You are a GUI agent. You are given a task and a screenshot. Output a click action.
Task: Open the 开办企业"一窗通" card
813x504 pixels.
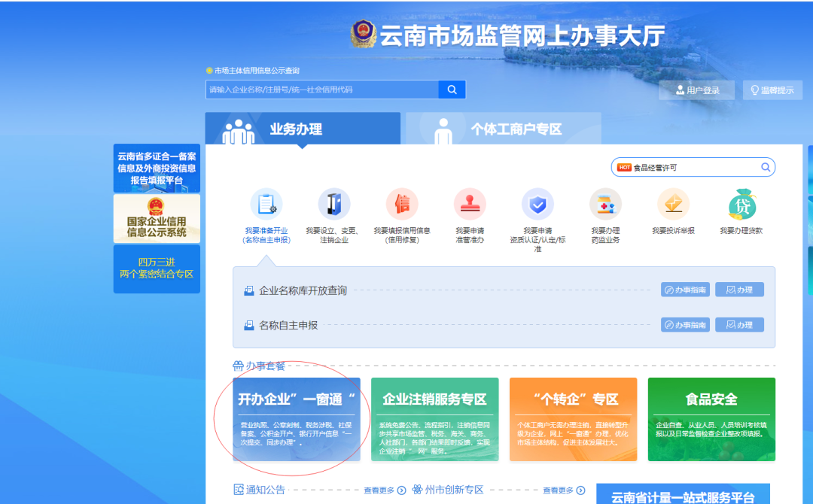(x=297, y=420)
